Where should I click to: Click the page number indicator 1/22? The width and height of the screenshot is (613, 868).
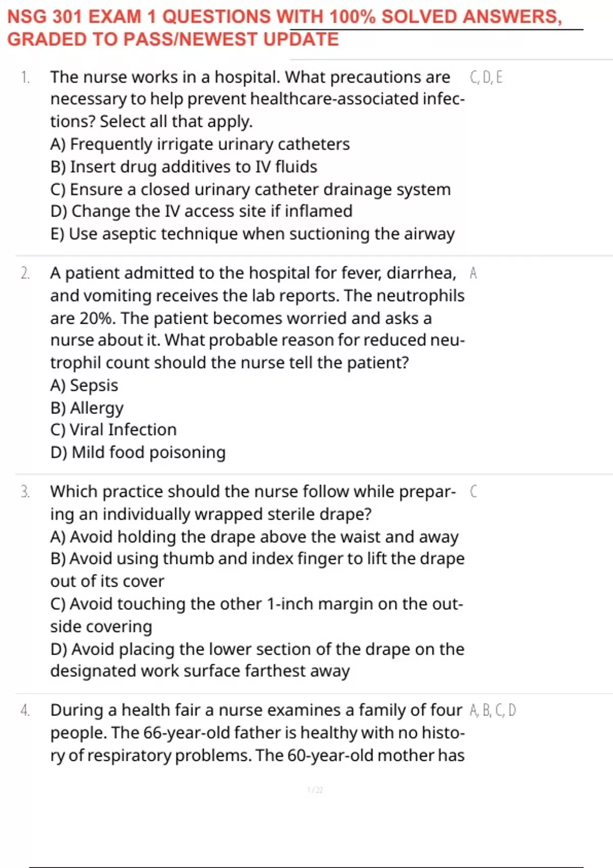point(315,790)
